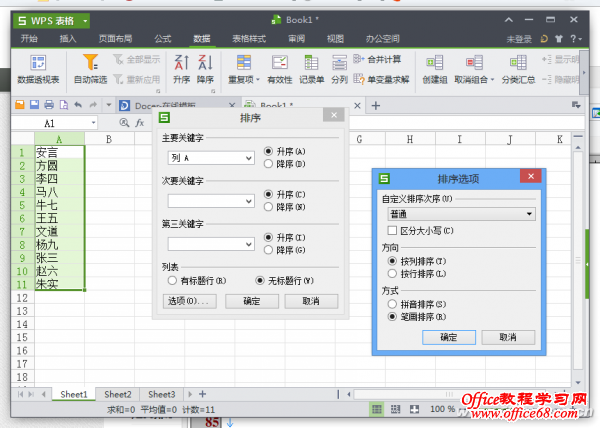
Task: Open the 开始 ribbon tab
Action: click(29, 39)
